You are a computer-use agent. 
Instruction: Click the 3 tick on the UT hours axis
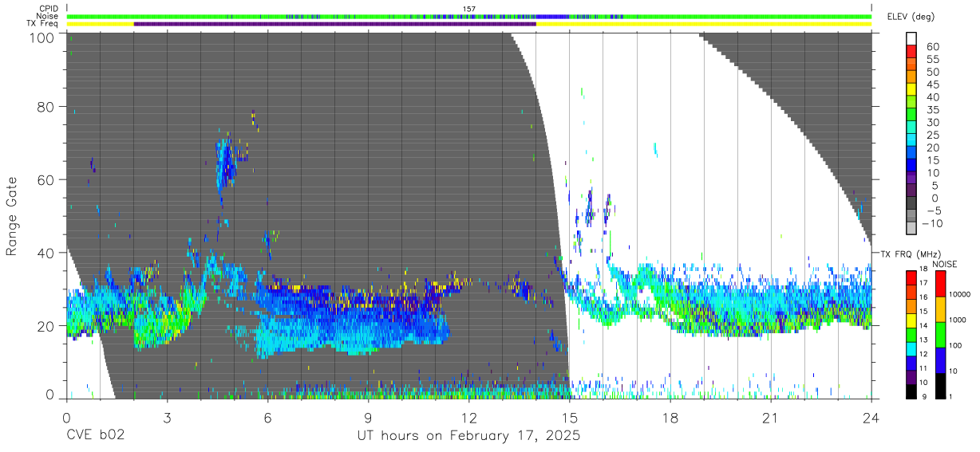tap(167, 418)
